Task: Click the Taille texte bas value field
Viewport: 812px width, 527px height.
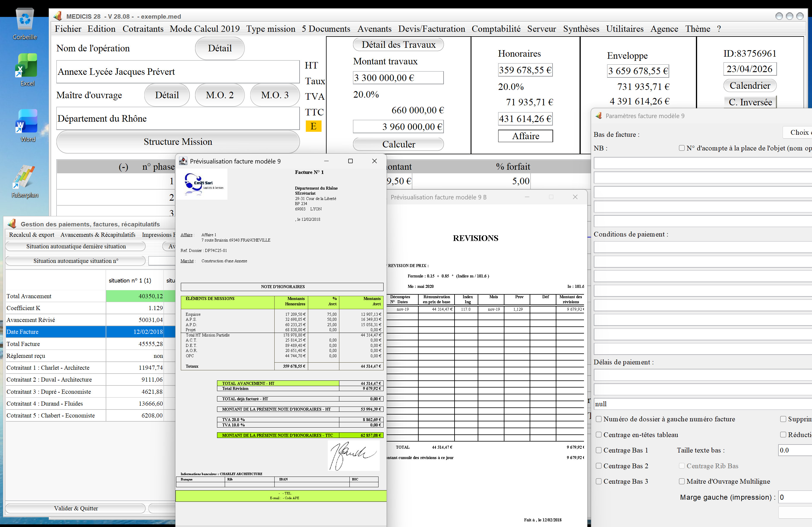Action: (x=794, y=450)
